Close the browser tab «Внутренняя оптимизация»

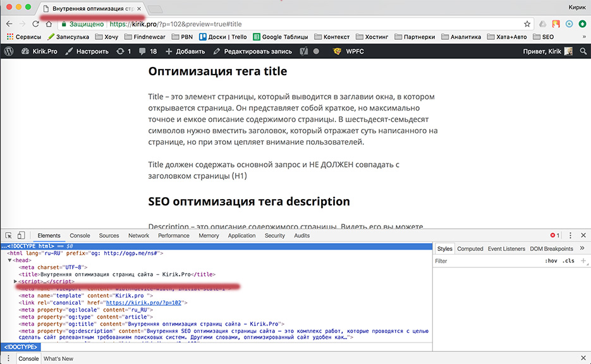(139, 8)
